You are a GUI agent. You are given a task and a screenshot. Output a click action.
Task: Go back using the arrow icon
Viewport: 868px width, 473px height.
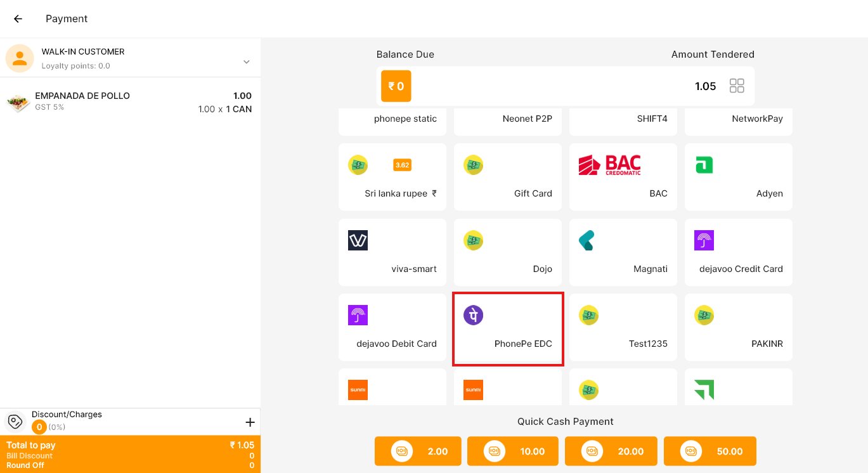click(x=18, y=19)
